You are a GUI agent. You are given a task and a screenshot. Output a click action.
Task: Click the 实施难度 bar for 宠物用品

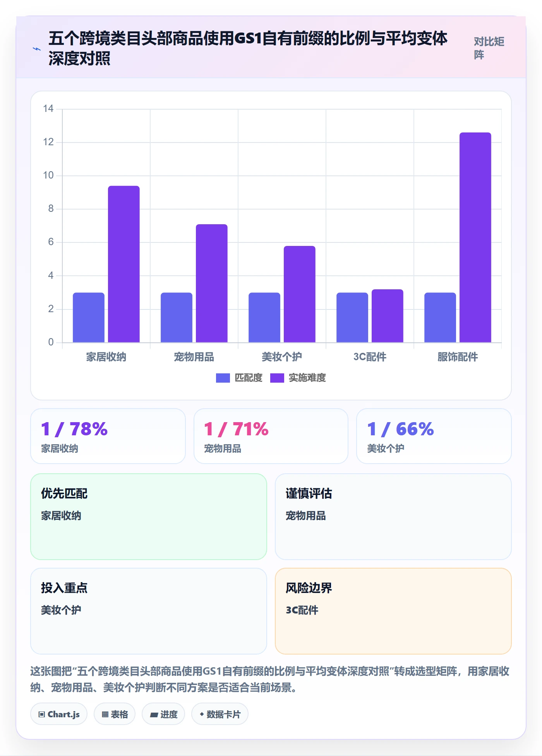point(212,283)
